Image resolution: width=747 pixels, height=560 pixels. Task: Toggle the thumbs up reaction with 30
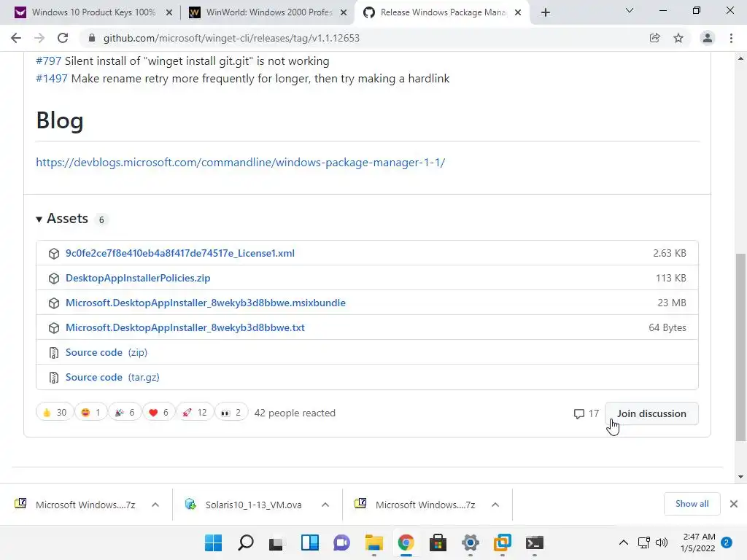[x=54, y=413]
